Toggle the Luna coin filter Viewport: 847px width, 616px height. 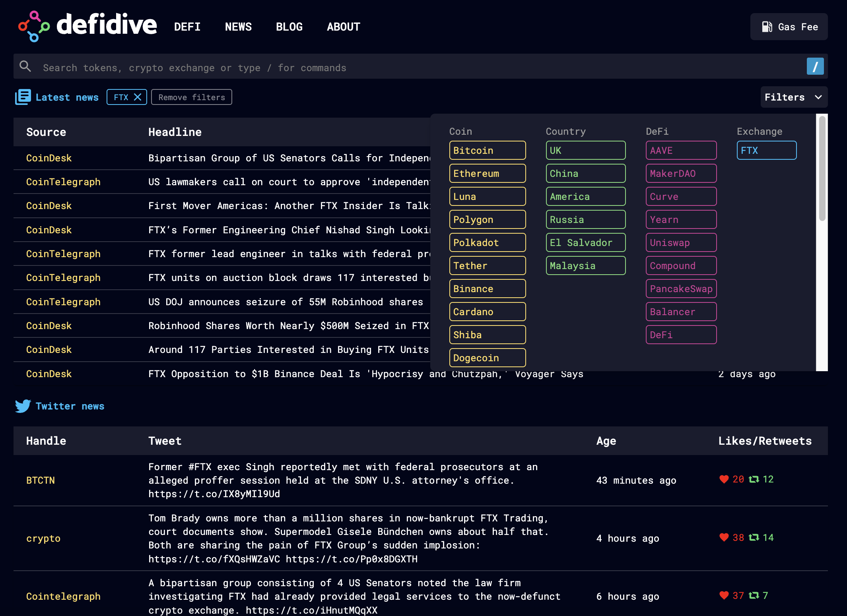[x=488, y=196]
